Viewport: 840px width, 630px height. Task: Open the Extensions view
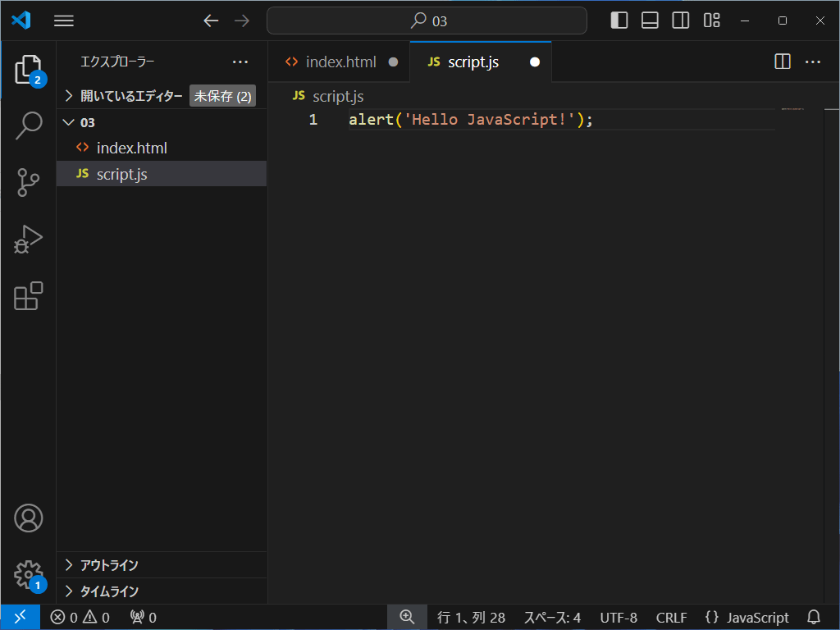29,297
